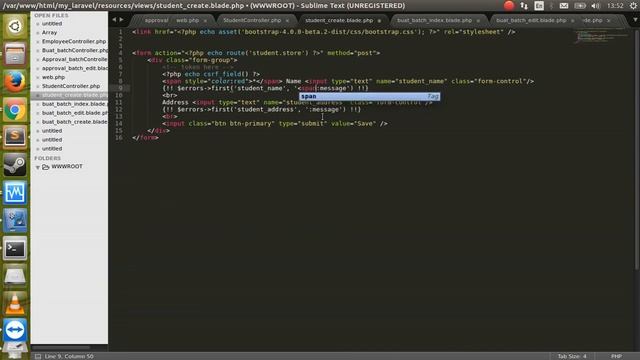Close Array in the Open Files list
640x360 pixels.
click(38, 33)
